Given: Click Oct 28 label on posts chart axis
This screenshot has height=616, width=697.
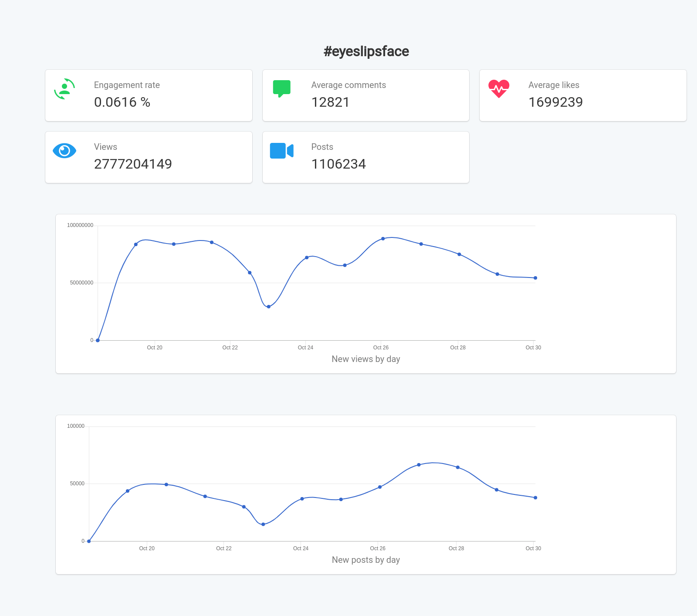Looking at the screenshot, I should 456,548.
